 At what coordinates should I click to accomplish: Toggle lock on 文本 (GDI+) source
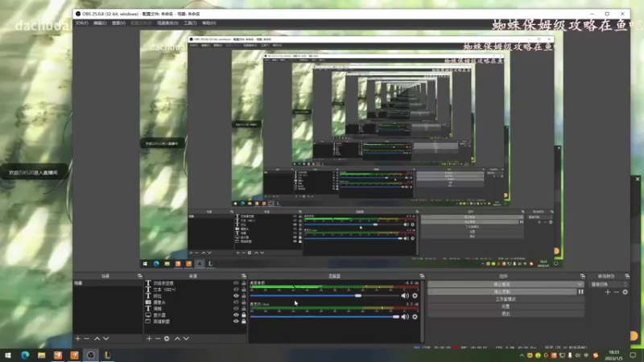[244, 290]
